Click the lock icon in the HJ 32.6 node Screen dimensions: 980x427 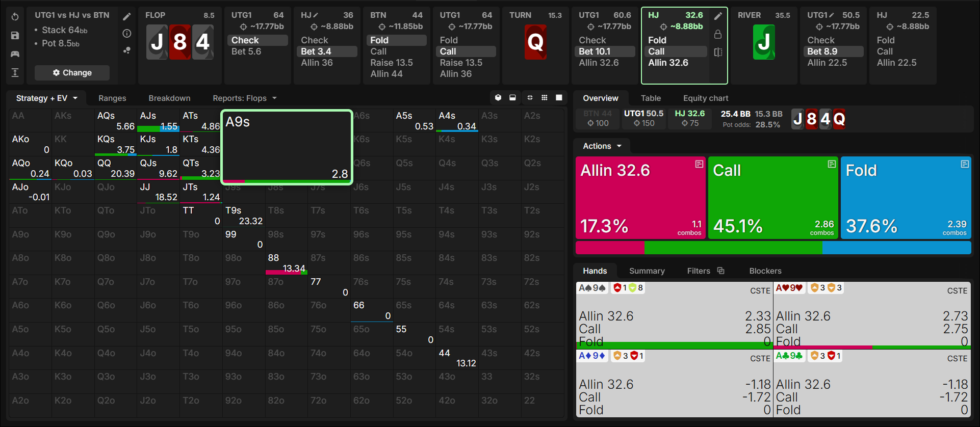[718, 34]
